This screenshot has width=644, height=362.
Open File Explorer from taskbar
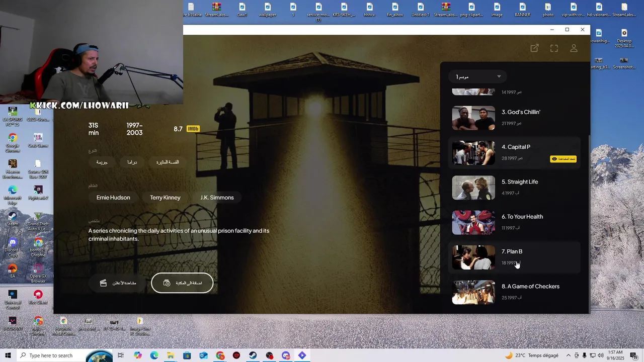[171, 355]
